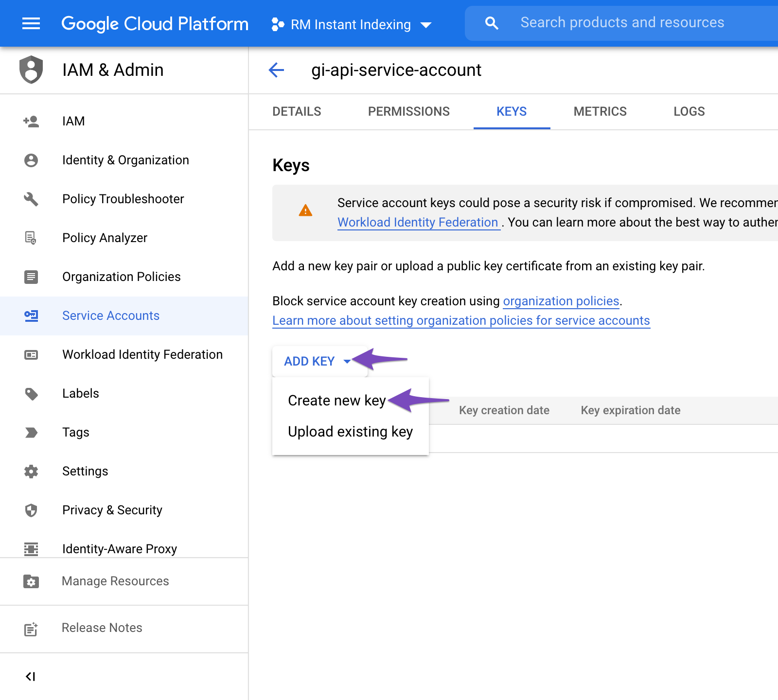Open the navigation hamburger menu
Viewport: 778px width, 700px height.
31,23
